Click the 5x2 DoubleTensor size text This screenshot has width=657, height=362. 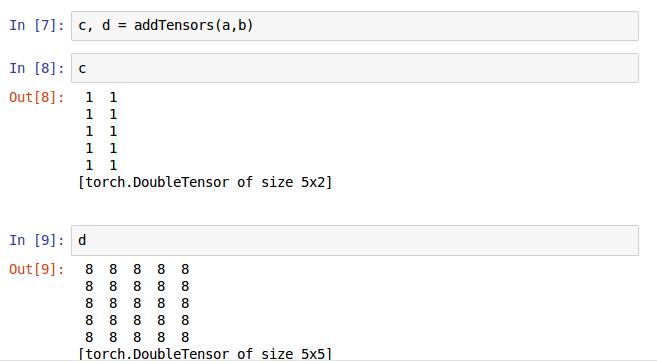click(205, 183)
